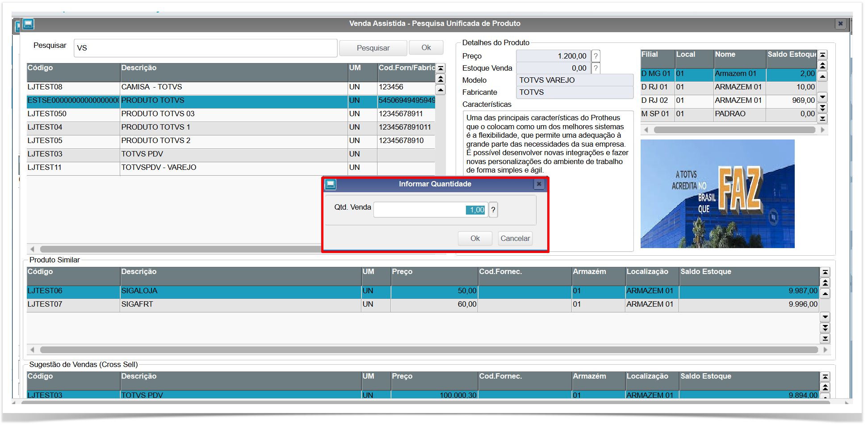Jump to top of Sugestão de Vendas grid
This screenshot has width=868, height=426.
[825, 376]
